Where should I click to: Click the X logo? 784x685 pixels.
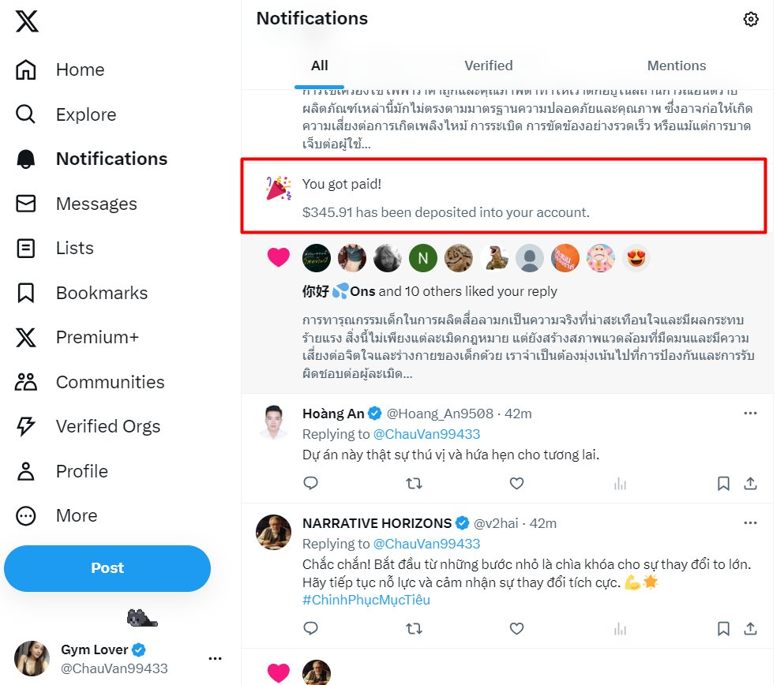click(x=27, y=21)
